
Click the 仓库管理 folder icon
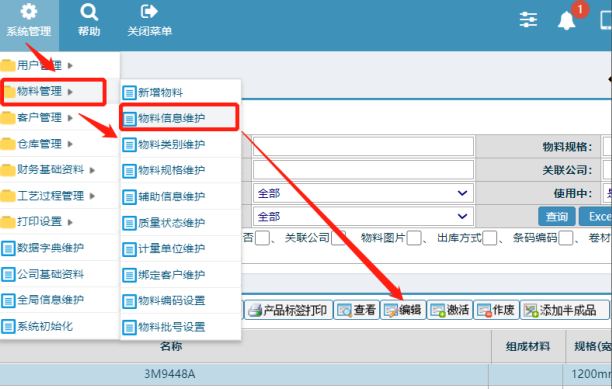pyautogui.click(x=8, y=144)
